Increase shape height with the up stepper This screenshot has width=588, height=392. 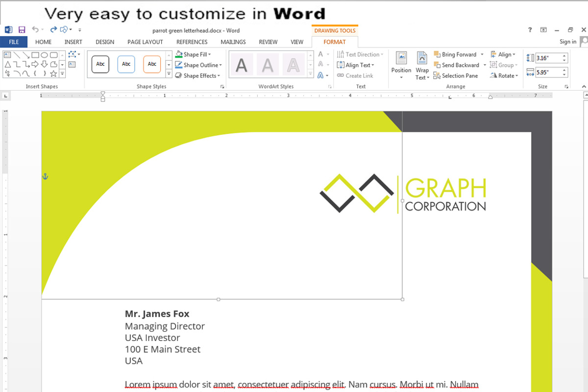pos(564,56)
